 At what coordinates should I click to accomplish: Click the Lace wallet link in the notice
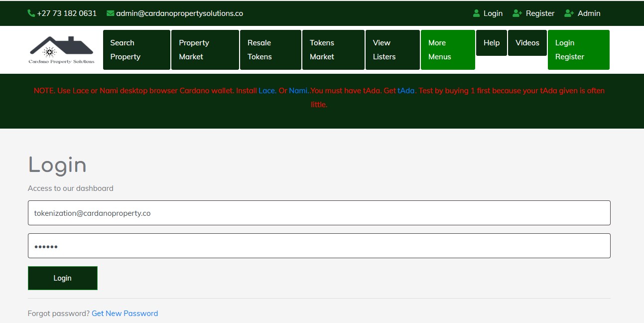pos(266,91)
